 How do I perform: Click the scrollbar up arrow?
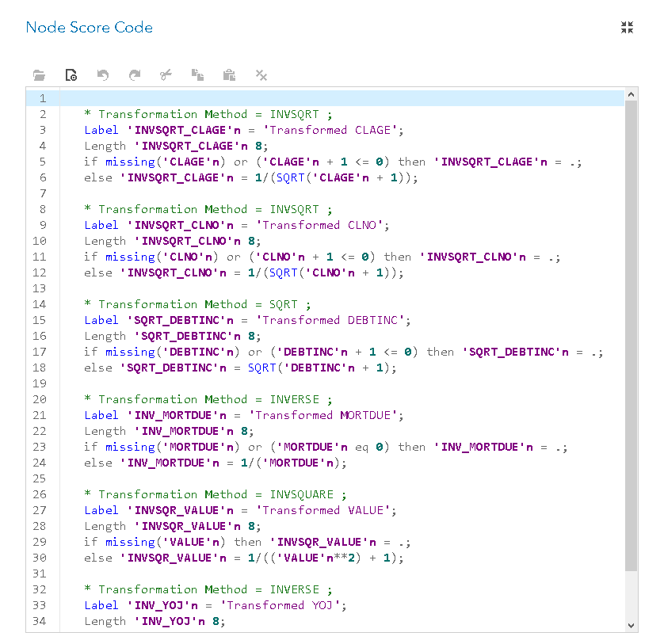(x=632, y=93)
